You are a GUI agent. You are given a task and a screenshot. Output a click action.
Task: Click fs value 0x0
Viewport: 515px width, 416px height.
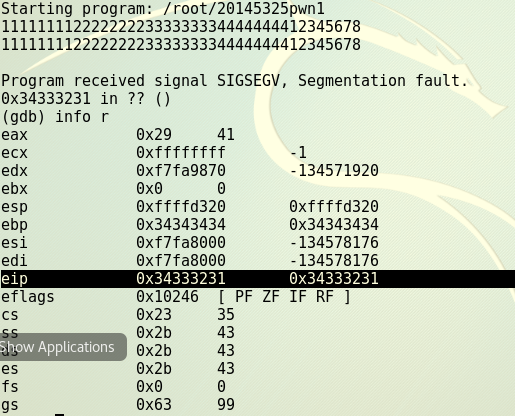coord(149,387)
